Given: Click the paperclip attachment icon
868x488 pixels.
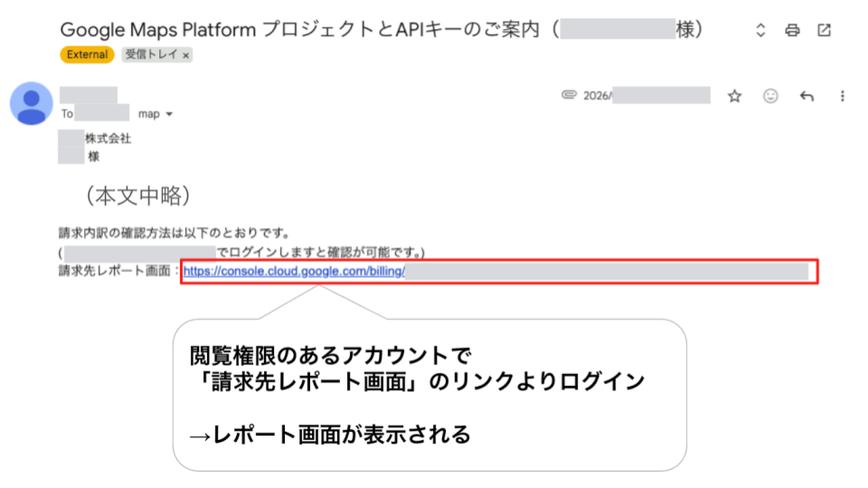Looking at the screenshot, I should pos(569,95).
